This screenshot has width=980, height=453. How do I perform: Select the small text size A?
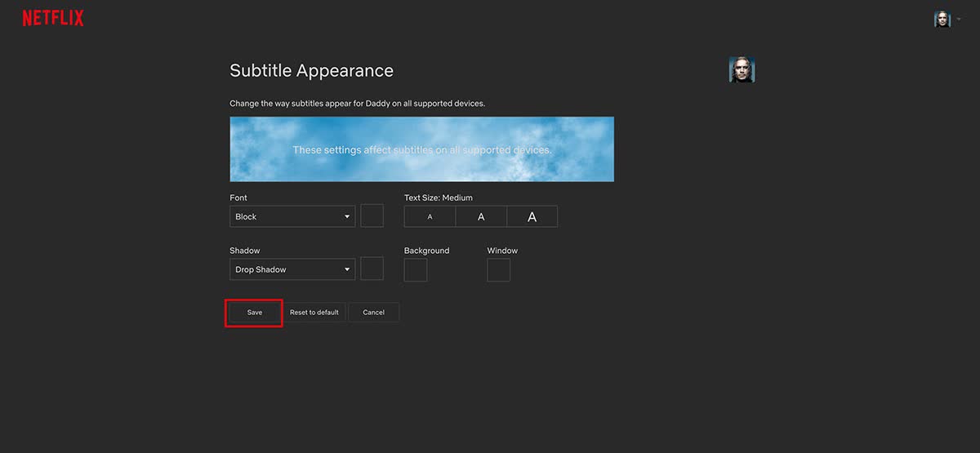coord(430,216)
